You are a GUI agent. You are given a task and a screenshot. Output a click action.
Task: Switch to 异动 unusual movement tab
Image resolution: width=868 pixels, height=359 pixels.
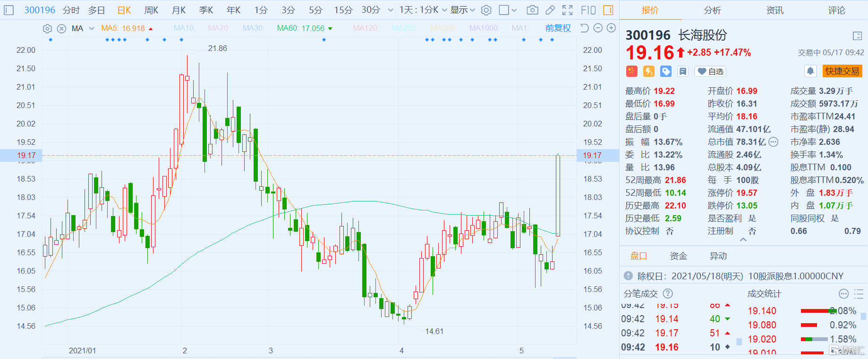point(718,256)
